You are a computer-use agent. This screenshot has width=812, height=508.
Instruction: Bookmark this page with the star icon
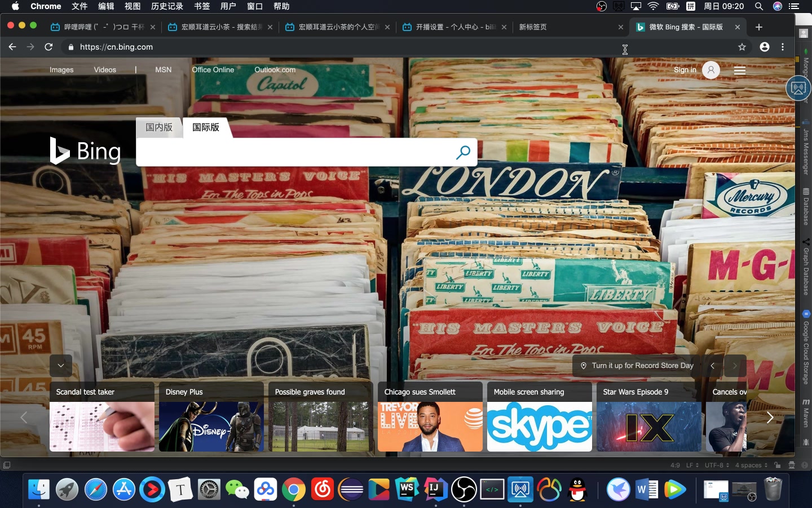point(742,47)
